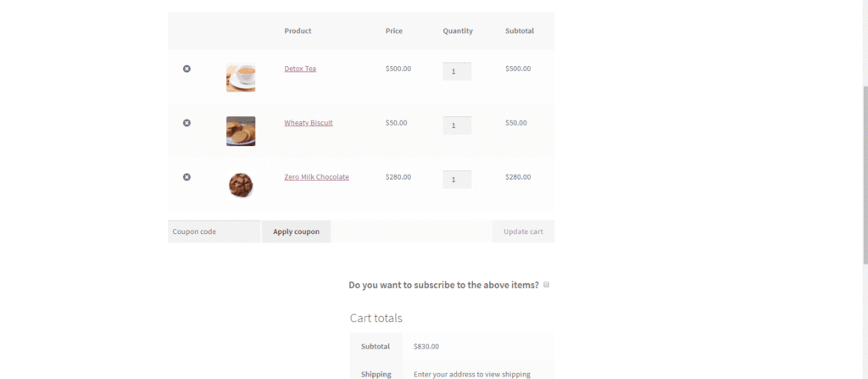Apply the coupon code
Image resolution: width=868 pixels, height=379 pixels.
pos(296,231)
